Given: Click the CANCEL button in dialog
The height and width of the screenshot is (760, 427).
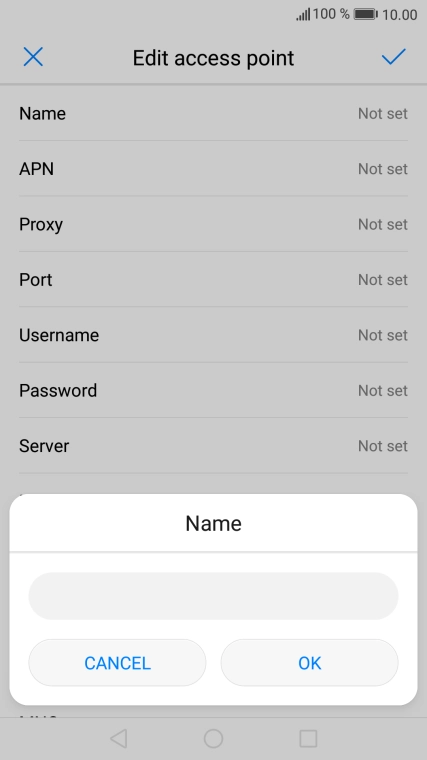Looking at the screenshot, I should [x=117, y=663].
